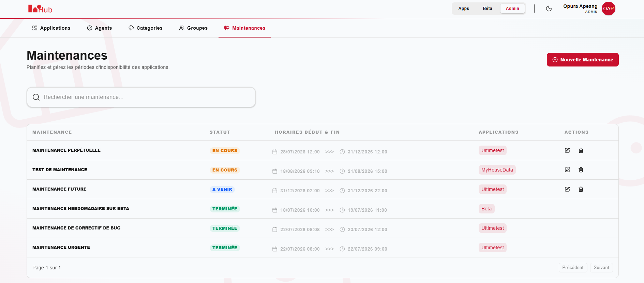Click clock icon in Maintenance Future row

coord(342,191)
